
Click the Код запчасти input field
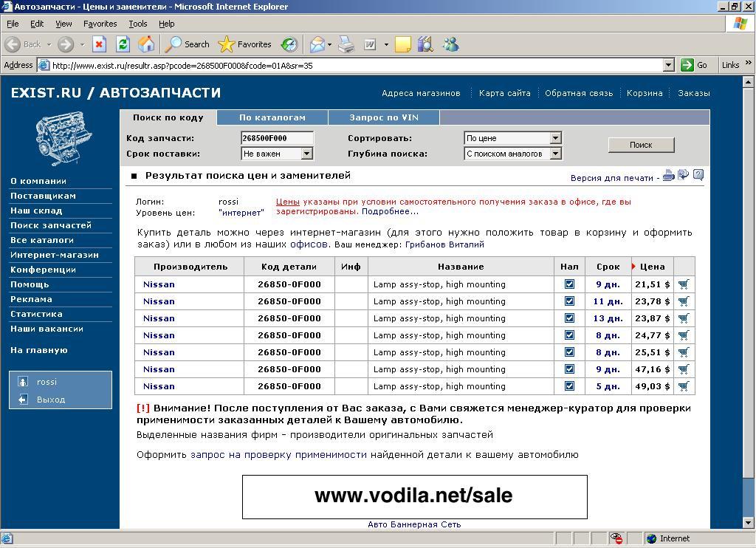[x=278, y=138]
